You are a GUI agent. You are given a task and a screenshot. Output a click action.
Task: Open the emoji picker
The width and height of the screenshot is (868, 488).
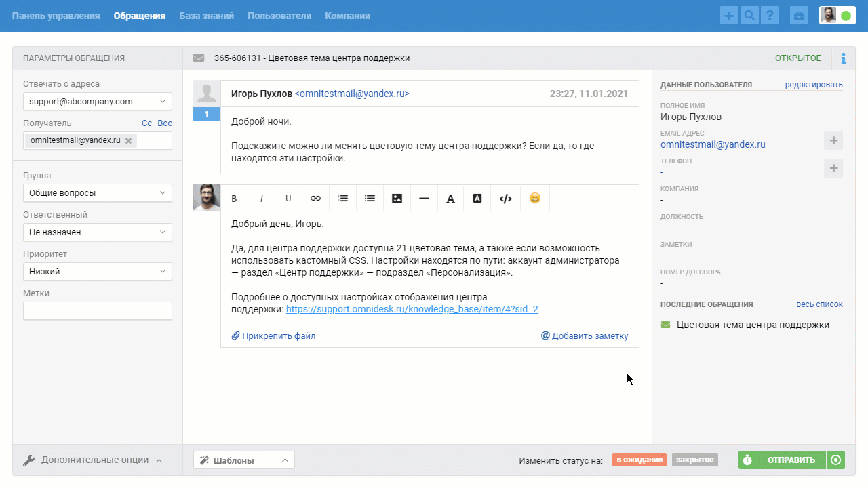tap(535, 198)
